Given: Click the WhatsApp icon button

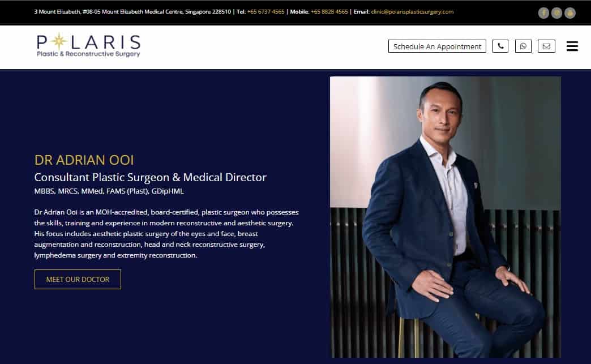Looking at the screenshot, I should point(523,46).
